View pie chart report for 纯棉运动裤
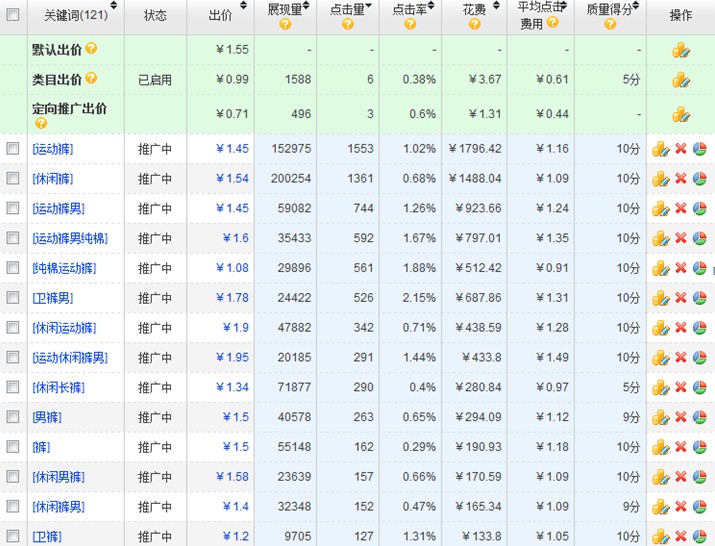 point(699,268)
